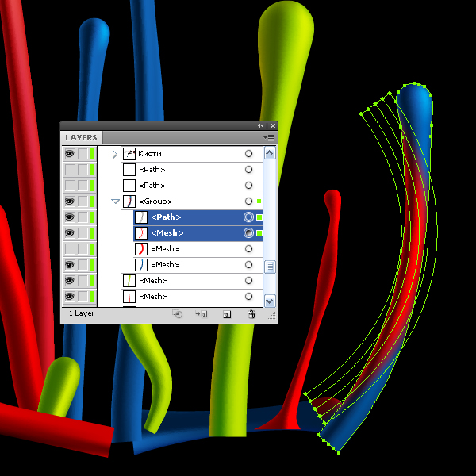Click the Create New Sublayer icon
The height and width of the screenshot is (476, 476).
[x=202, y=314]
